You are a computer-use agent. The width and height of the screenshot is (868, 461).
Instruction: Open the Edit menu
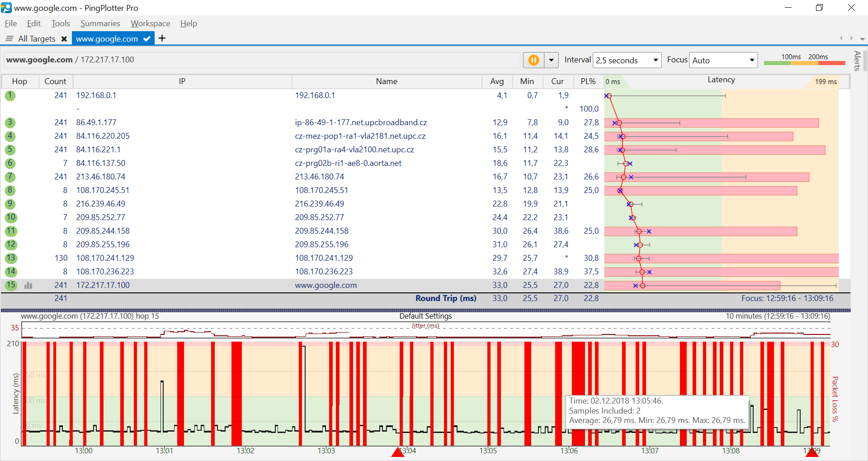(x=34, y=24)
